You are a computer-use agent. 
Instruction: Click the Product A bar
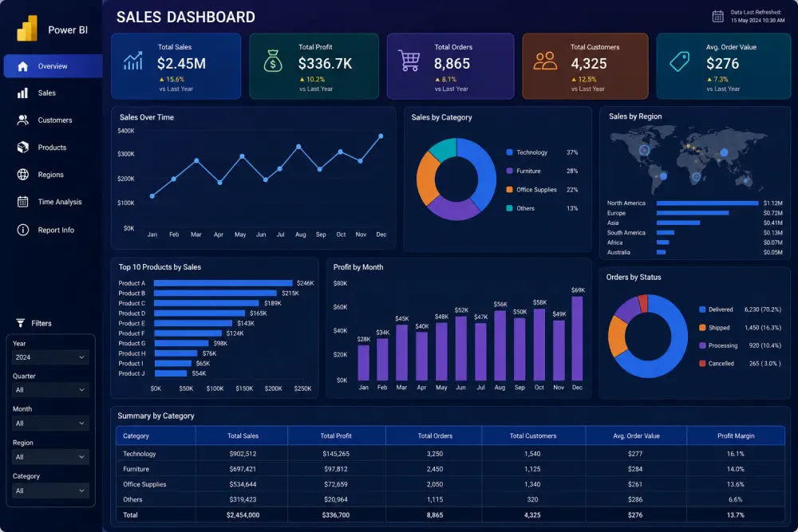click(223, 283)
